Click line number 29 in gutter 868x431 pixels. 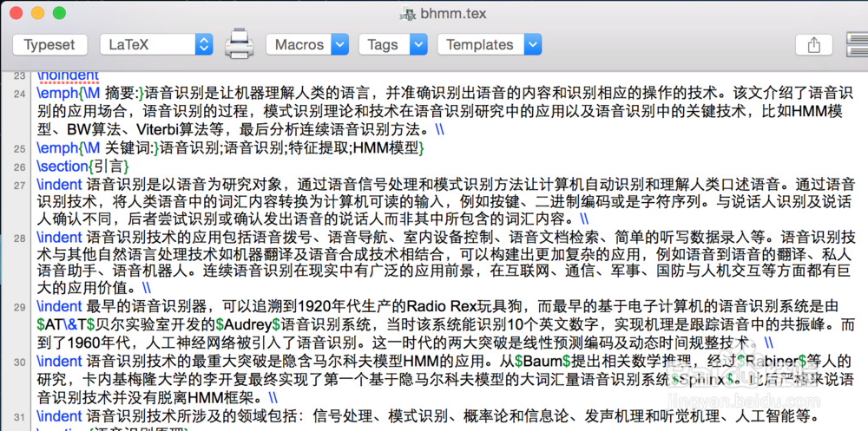pos(19,308)
